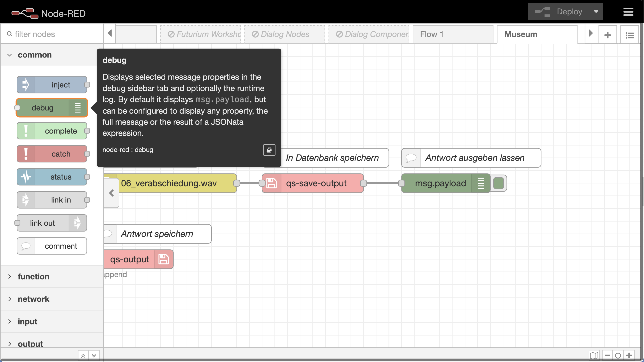Toggle the msg.payload debug node output button
Image resolution: width=644 pixels, height=362 pixels.
tap(499, 183)
